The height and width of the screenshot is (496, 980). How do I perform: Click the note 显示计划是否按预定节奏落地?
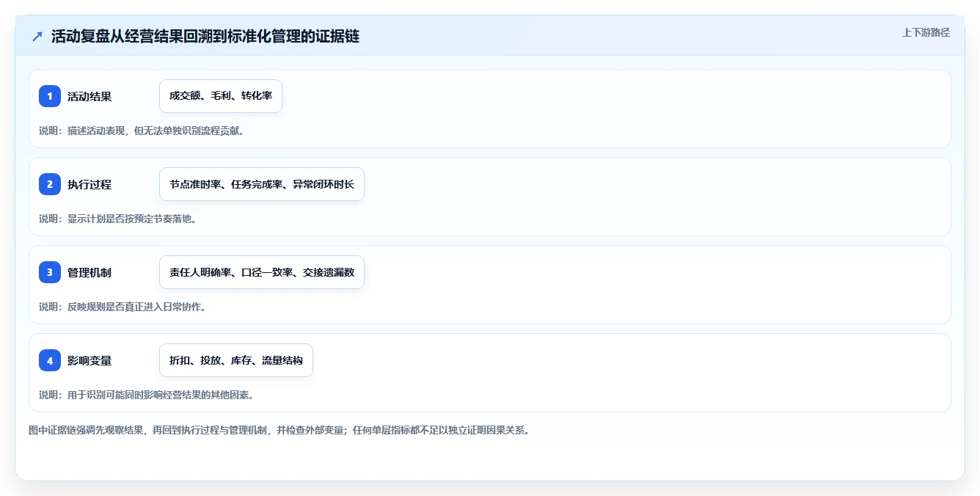tap(118, 219)
